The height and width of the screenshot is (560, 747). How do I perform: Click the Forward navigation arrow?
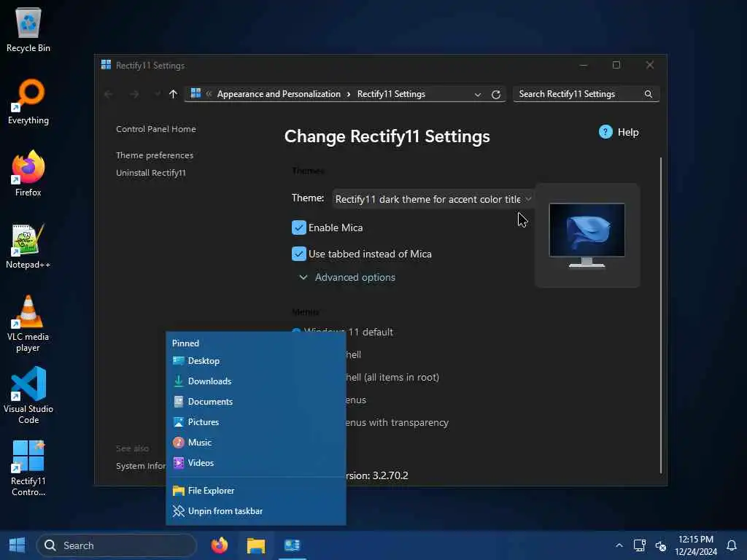point(134,94)
